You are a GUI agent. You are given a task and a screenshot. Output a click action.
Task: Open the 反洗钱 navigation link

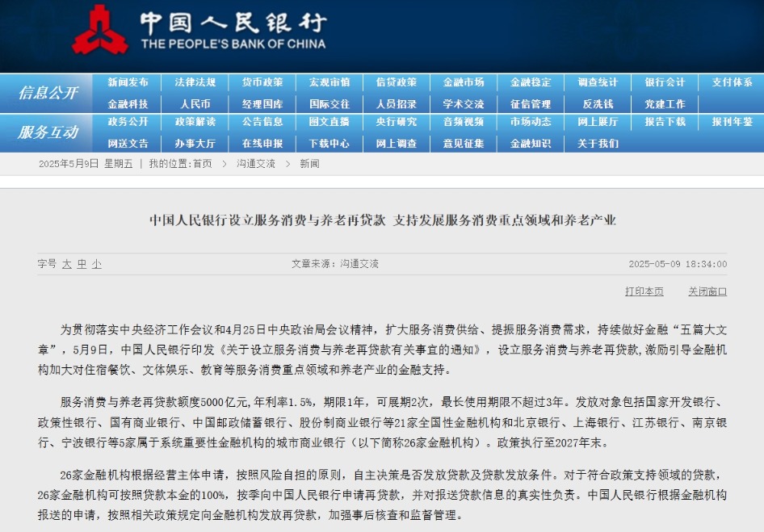click(598, 104)
